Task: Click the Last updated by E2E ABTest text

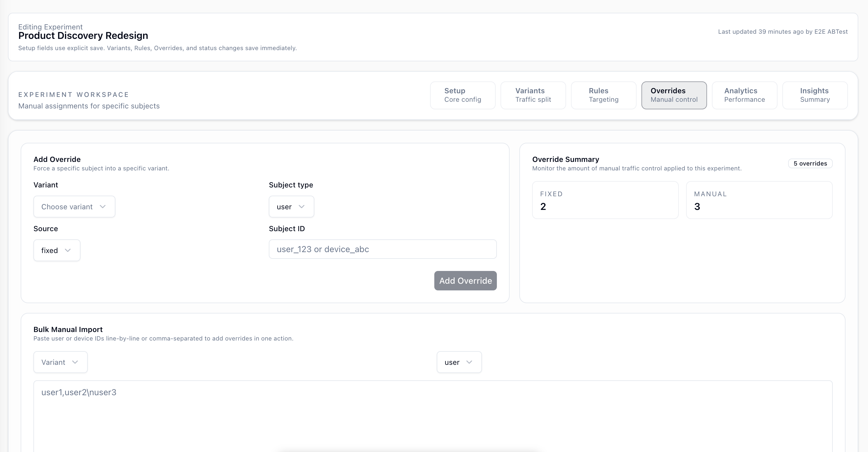Action: [783, 31]
